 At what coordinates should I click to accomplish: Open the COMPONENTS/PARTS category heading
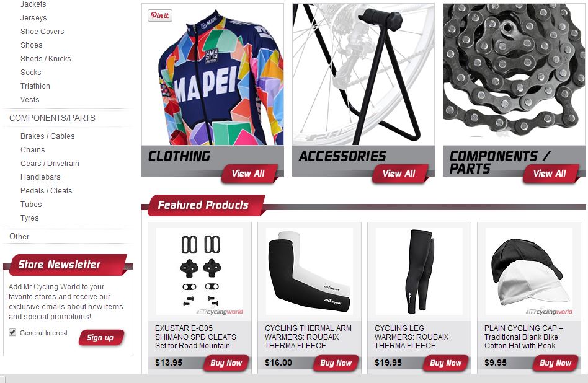[53, 118]
